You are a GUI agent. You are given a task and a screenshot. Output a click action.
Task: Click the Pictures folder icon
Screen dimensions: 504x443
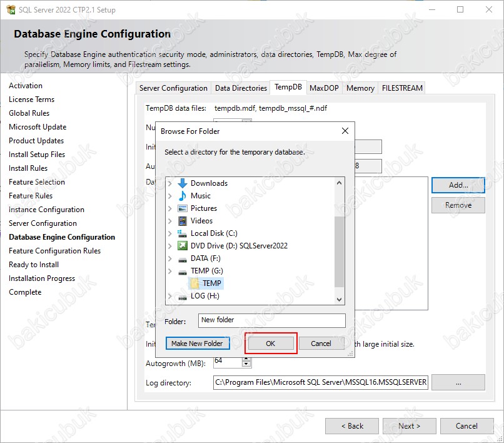coord(182,208)
